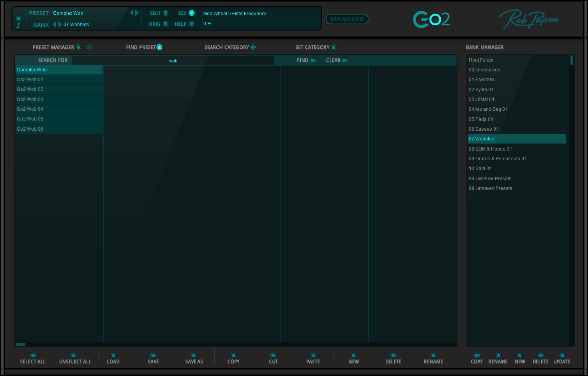This screenshot has width=588, height=376.
Task: Click the CUT preset button
Action: point(273,355)
